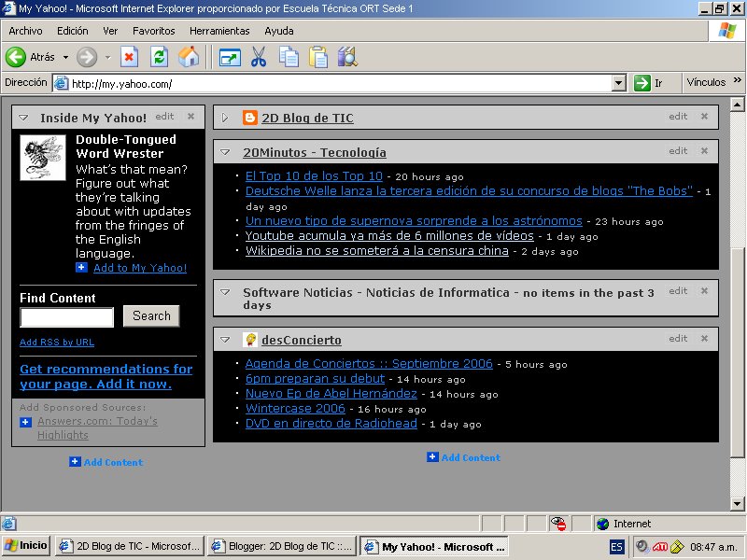The width and height of the screenshot is (747, 560).
Task: Collapse the Inside My Yahoo! module
Action: [x=23, y=118]
